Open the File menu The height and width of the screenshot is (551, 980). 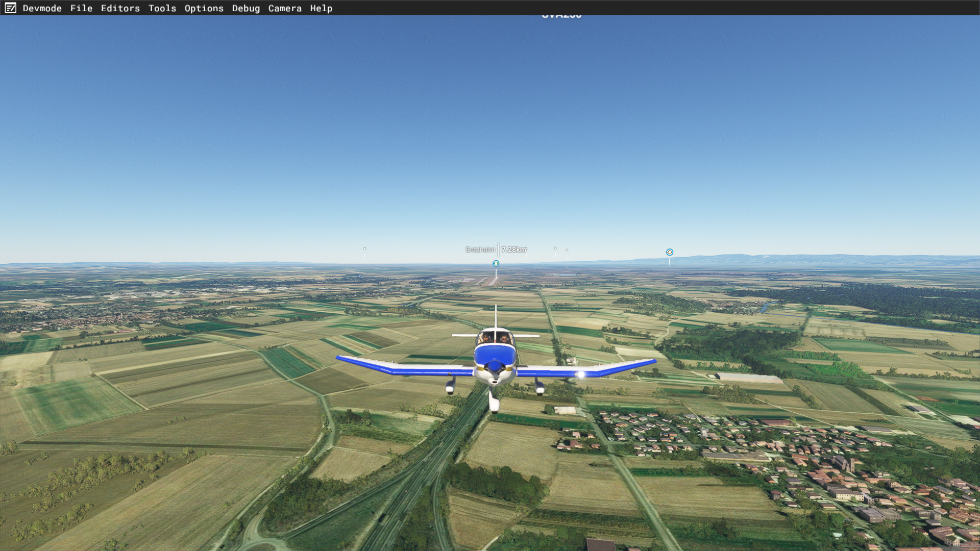81,8
